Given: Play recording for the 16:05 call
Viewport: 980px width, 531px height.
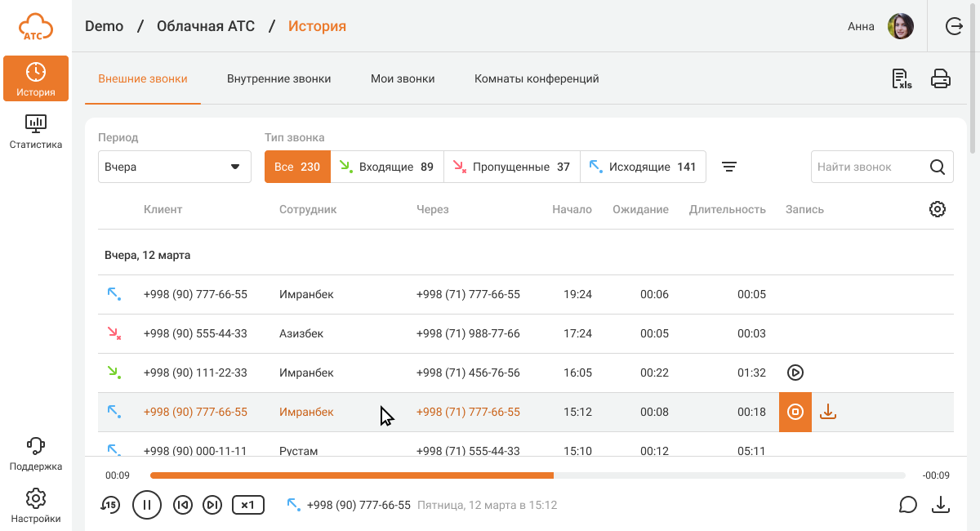Looking at the screenshot, I should coord(795,373).
